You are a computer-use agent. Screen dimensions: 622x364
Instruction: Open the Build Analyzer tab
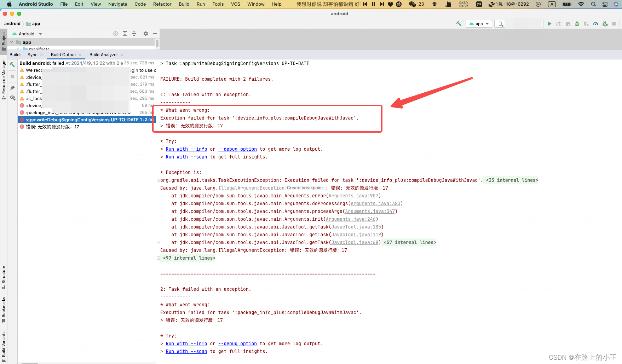(x=104, y=55)
